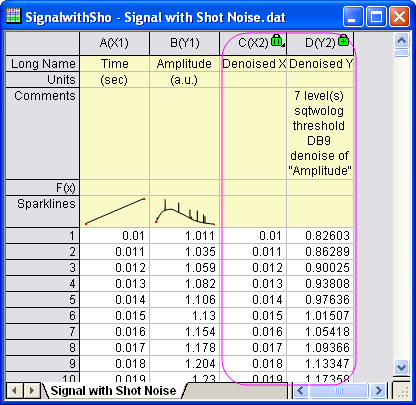Select column C(X2) header
This screenshot has height=405, width=416.
pyautogui.click(x=253, y=43)
